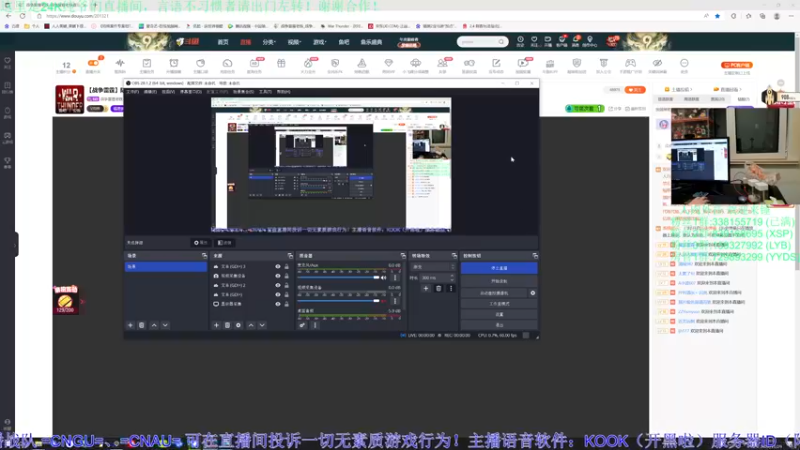This screenshot has height=450, width=800.
Task: Click the gamepad icon in Douyu toolbar
Action: pyautogui.click(x=631, y=63)
